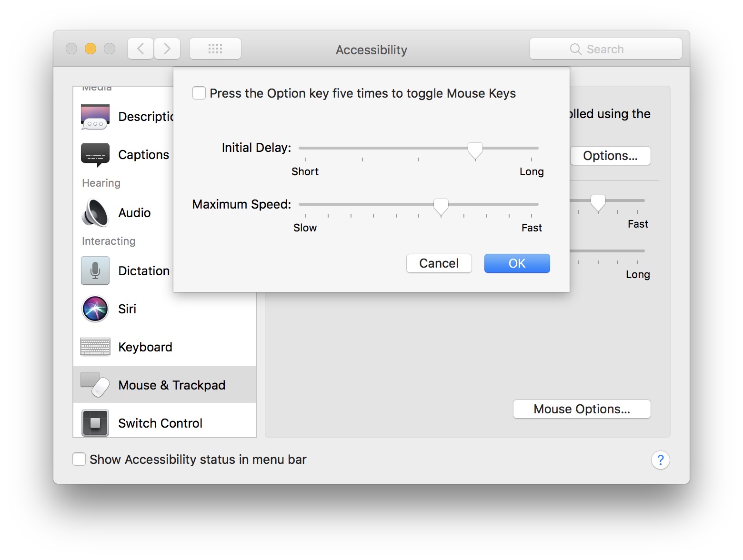743x560 pixels.
Task: Open the Audio speaker icon
Action: click(95, 212)
